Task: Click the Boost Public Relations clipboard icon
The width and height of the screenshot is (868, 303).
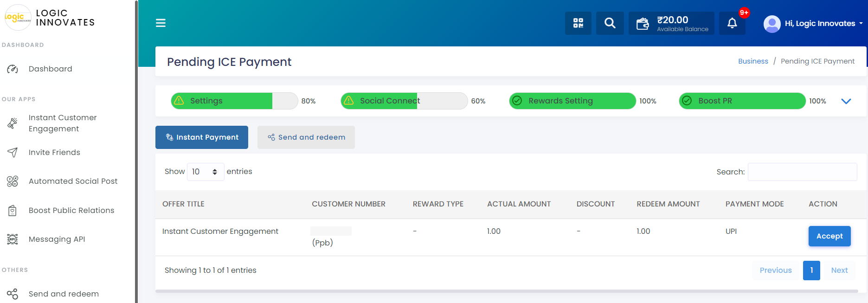Action: coord(13,211)
